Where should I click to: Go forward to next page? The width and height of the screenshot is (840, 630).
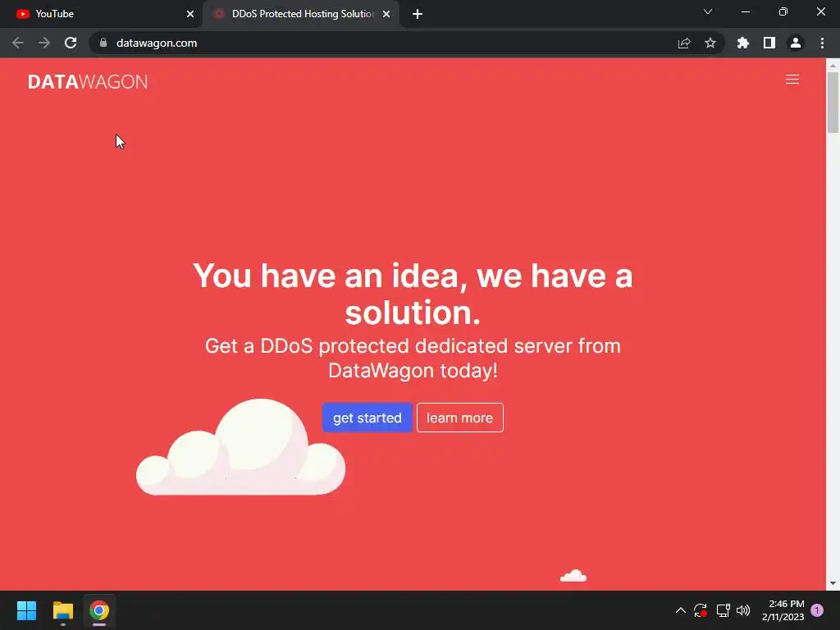(44, 43)
